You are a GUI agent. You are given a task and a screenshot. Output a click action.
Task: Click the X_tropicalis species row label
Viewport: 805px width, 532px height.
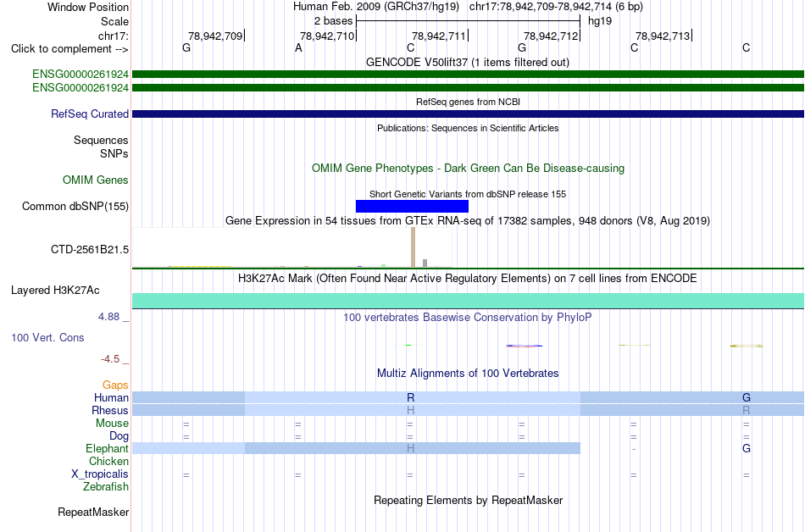pos(100,474)
